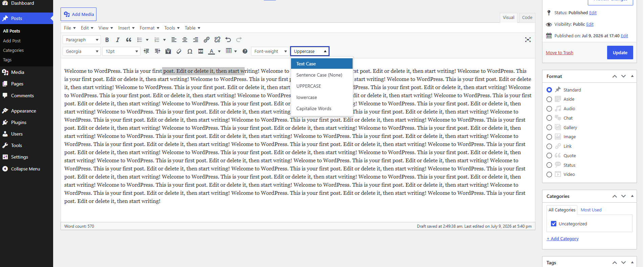The image size is (644, 267).
Task: Enter distraction-free fullscreen mode
Action: (x=528, y=40)
